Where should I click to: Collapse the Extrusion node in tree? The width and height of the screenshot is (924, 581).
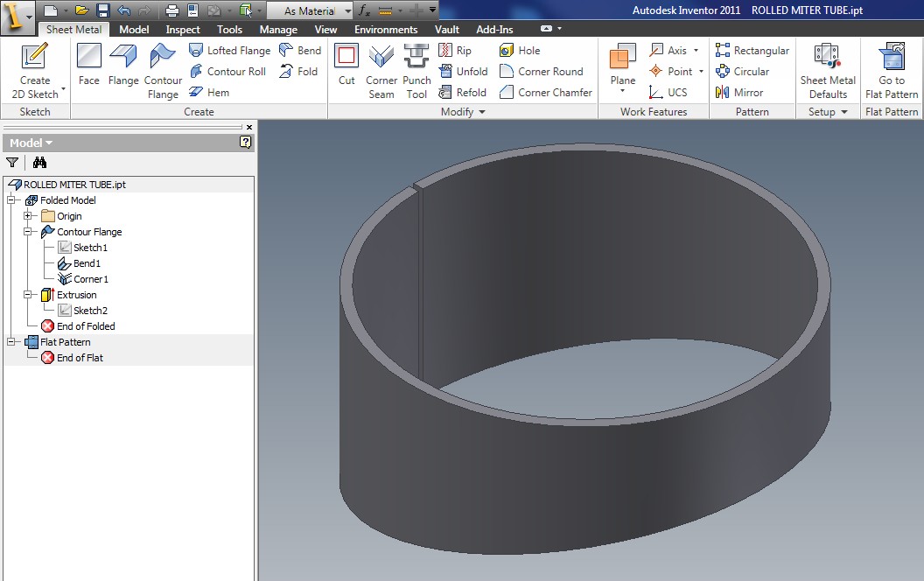[x=28, y=295]
